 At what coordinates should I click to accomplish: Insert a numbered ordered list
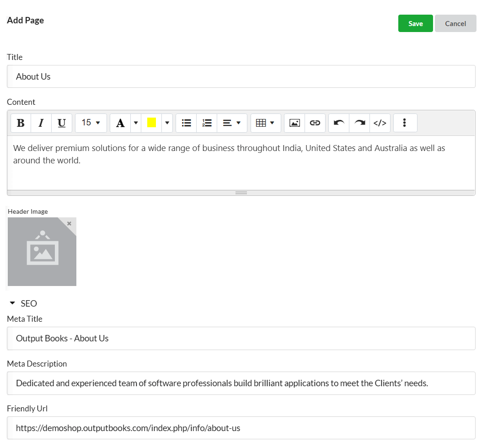207,123
